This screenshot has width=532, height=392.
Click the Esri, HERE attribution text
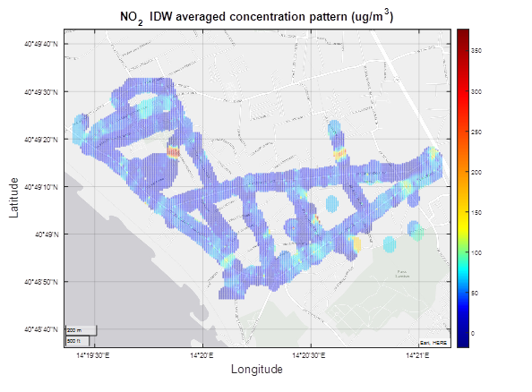point(433,343)
